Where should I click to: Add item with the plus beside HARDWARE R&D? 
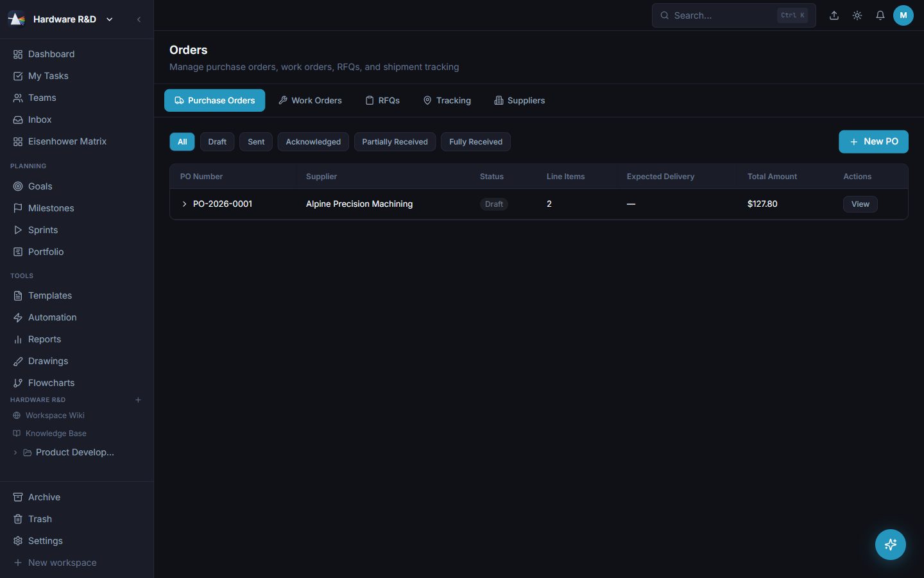coord(138,400)
